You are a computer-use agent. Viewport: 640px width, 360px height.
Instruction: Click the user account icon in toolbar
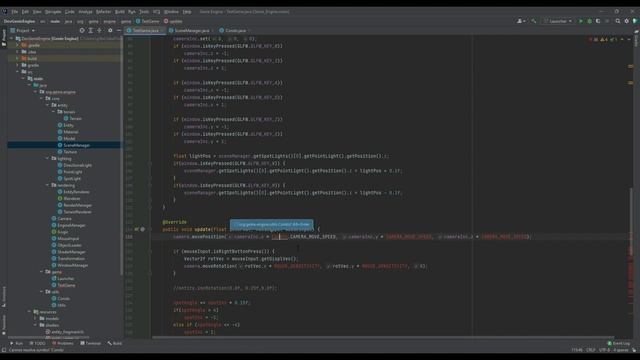click(x=520, y=21)
